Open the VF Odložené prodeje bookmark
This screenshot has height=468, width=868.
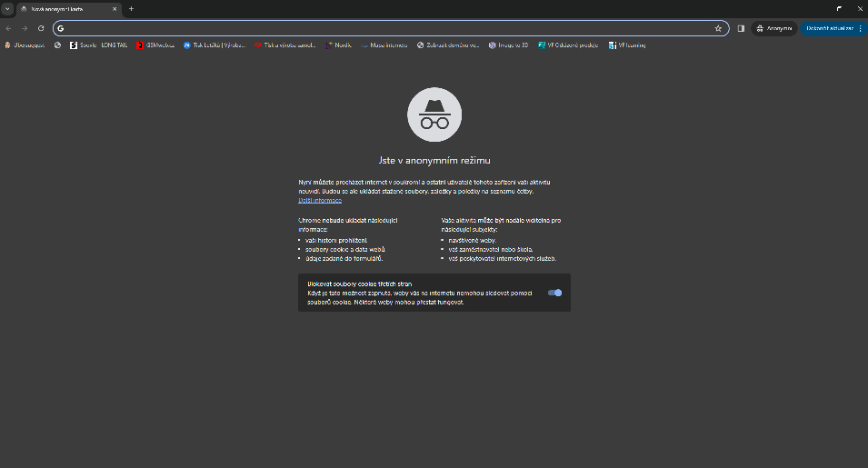(568, 45)
